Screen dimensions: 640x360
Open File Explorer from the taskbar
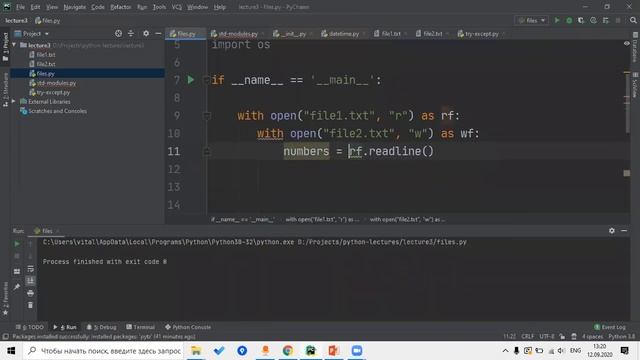[196, 351]
